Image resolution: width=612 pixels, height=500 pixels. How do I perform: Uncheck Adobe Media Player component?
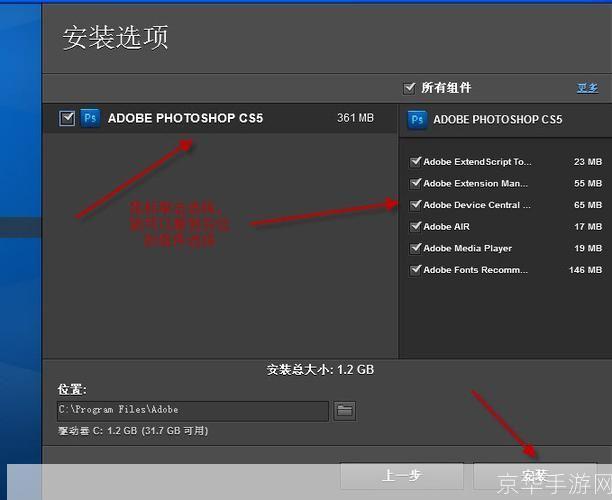point(415,248)
